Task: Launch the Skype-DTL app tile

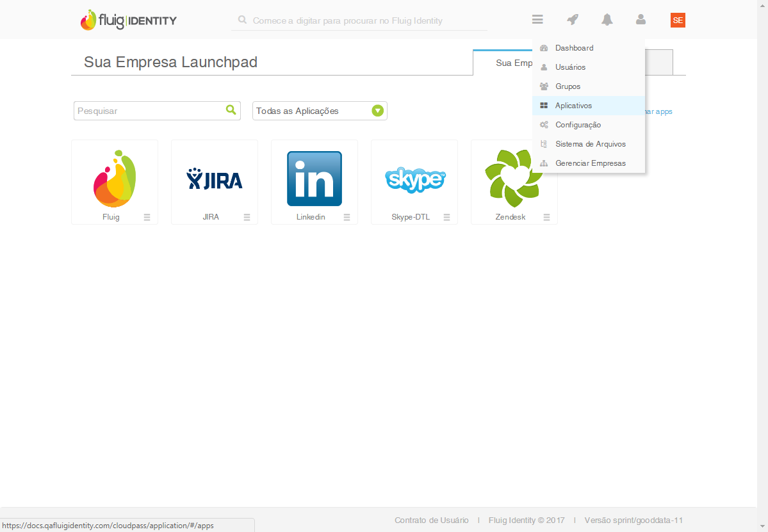Action: point(414,182)
